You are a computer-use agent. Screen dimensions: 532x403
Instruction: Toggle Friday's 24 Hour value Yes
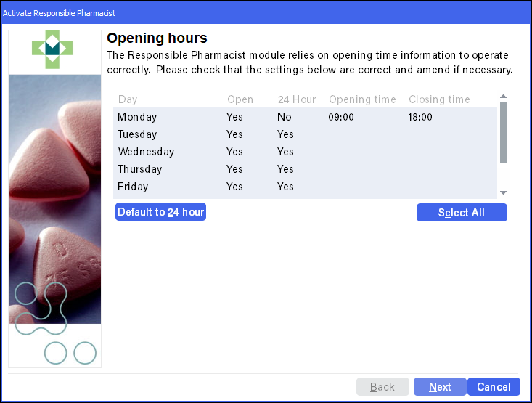(x=285, y=187)
